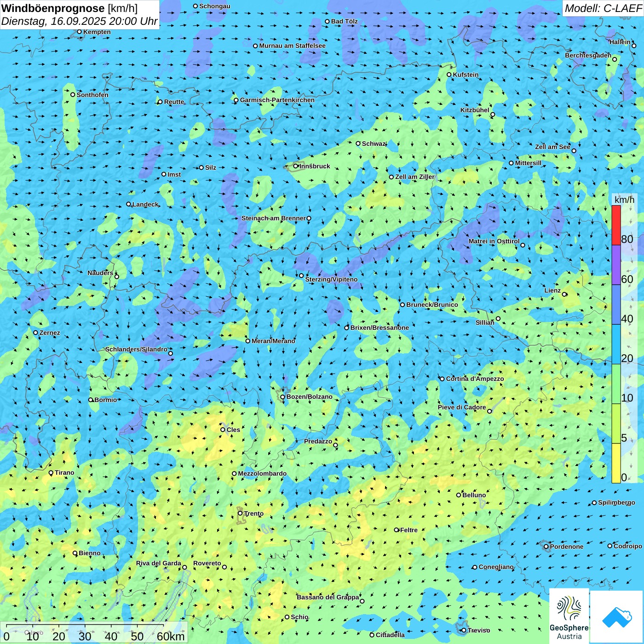
Task: Click the Zell am Ziller label
Action: [x=415, y=177]
